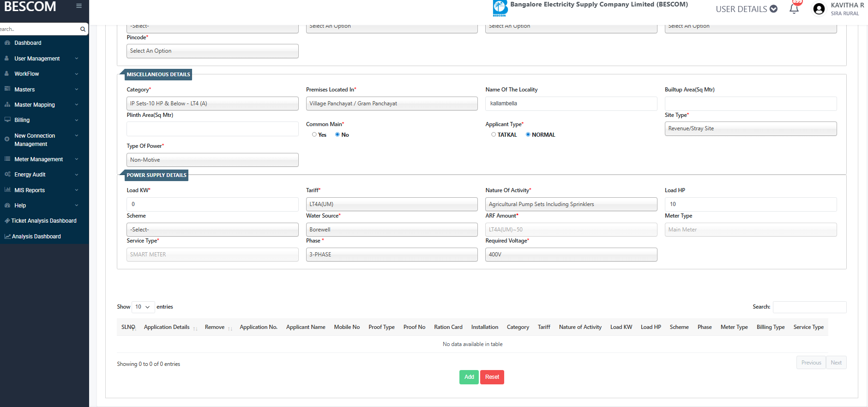Click the hamburger menu icon beside BESCOM
Viewport: 868px width, 407px height.
click(x=79, y=6)
